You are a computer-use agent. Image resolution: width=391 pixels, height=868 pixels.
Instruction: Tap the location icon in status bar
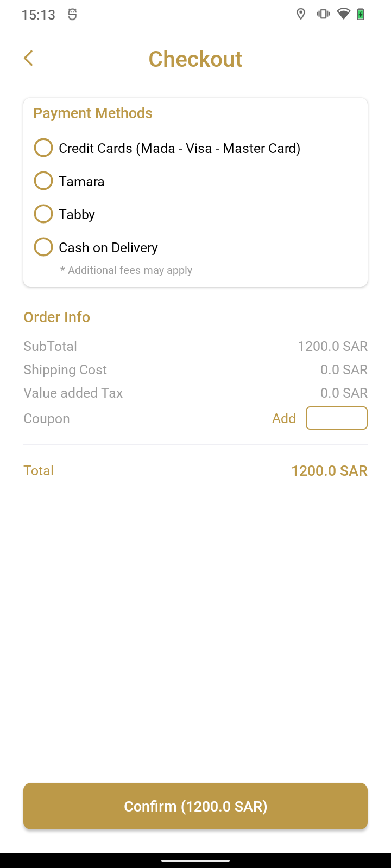click(301, 14)
